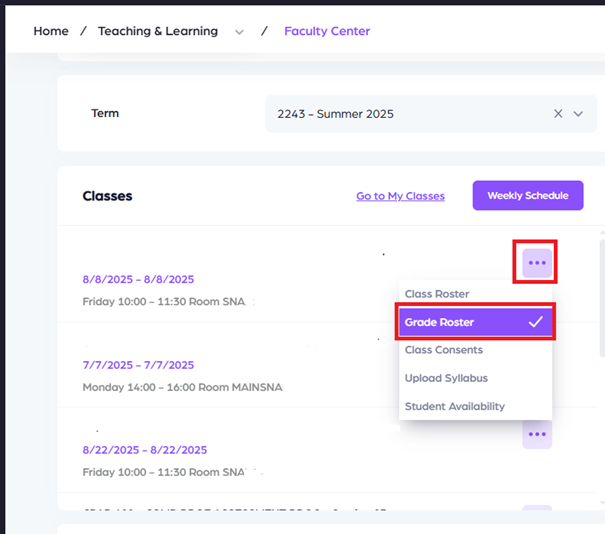Pick Student Availability from the menu
This screenshot has width=605, height=534.
tap(454, 406)
